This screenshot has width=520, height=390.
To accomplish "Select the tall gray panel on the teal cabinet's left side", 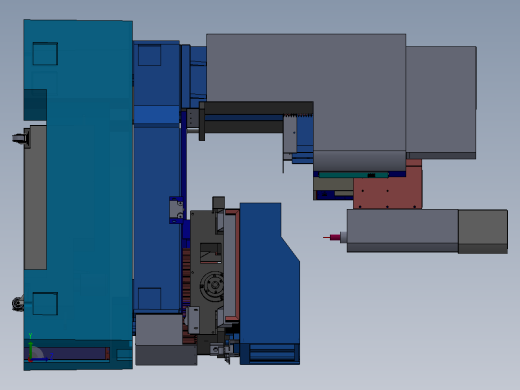I will click(x=35, y=197).
